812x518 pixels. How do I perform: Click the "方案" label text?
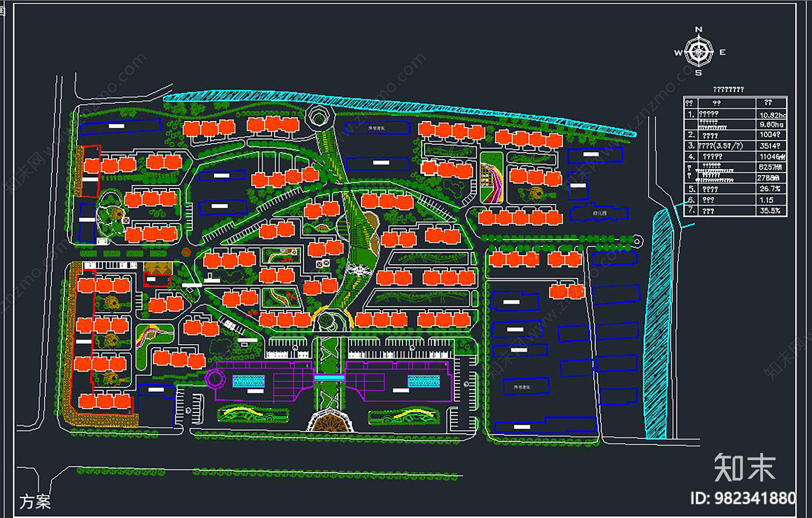(x=35, y=502)
